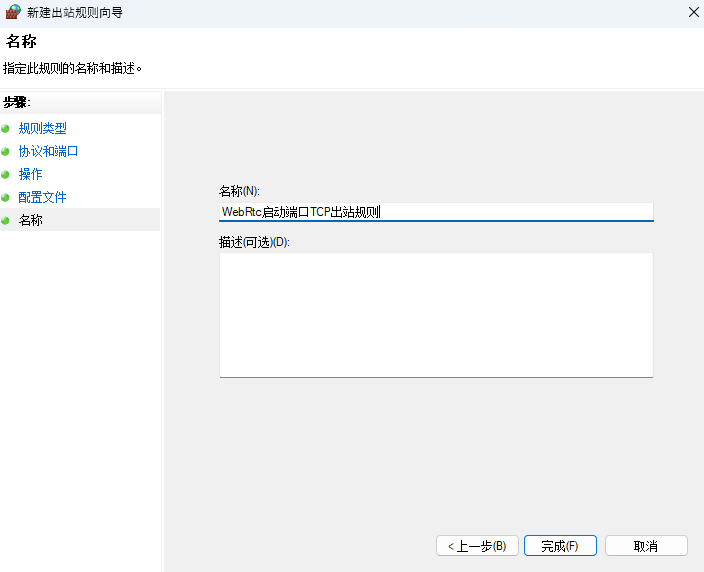Focus the 名称(N) text field

[436, 212]
